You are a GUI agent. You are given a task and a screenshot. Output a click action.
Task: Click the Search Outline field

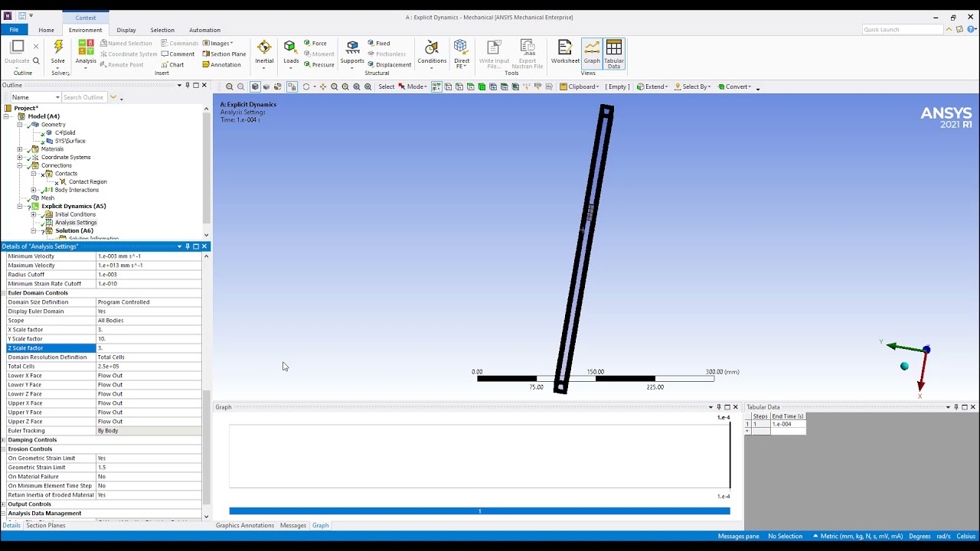pos(84,97)
